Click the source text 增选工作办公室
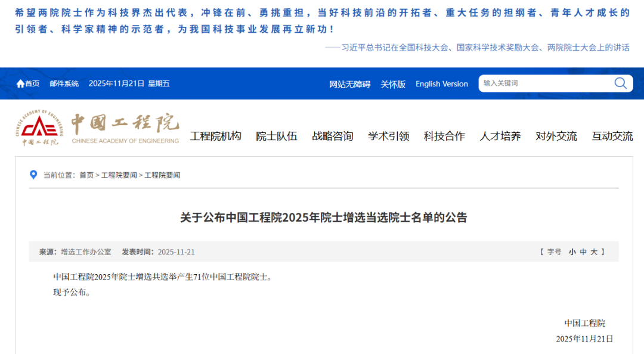Screen dimensions: 644x354 (86, 251)
